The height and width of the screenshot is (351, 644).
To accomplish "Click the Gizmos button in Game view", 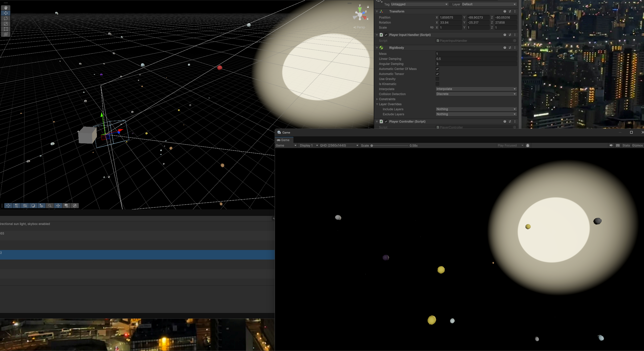I will [x=638, y=145].
